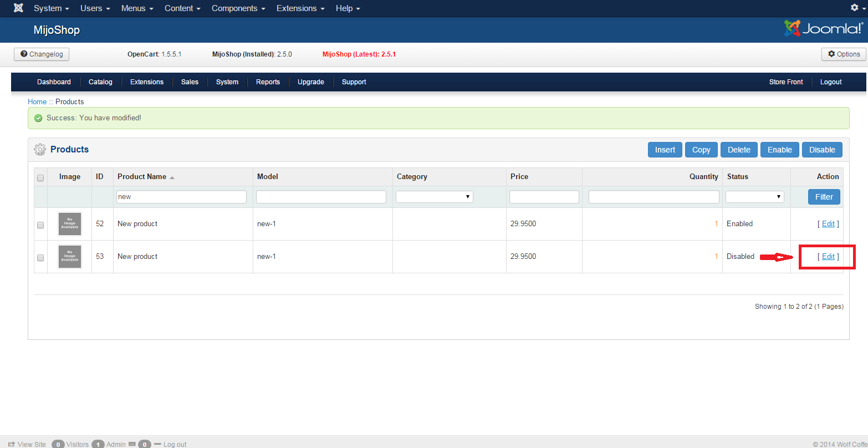Expand the Extensions menu in top bar

point(301,8)
